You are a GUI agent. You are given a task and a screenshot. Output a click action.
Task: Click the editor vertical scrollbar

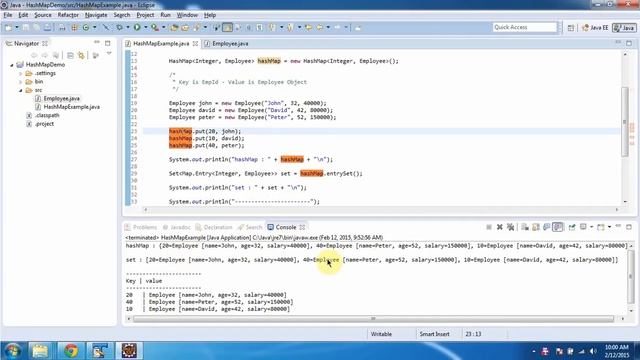point(625,122)
